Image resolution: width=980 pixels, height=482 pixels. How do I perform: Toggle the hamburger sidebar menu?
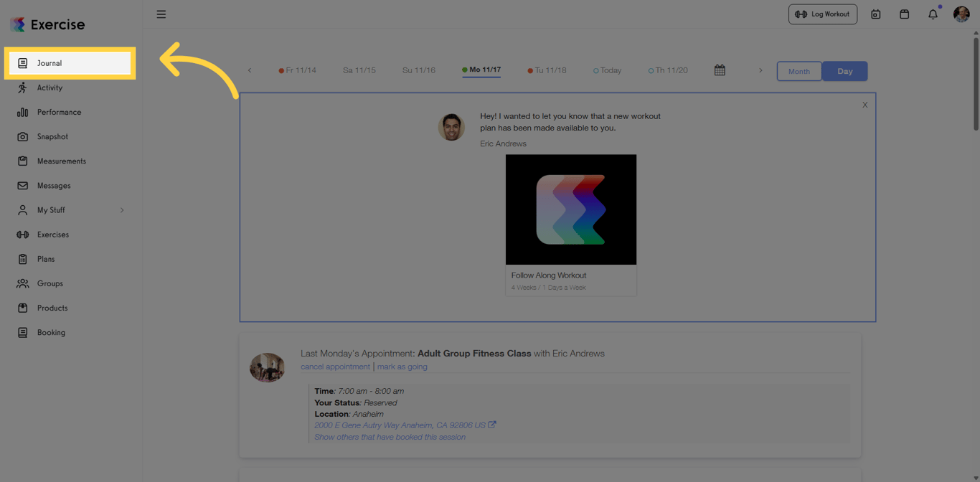click(161, 14)
